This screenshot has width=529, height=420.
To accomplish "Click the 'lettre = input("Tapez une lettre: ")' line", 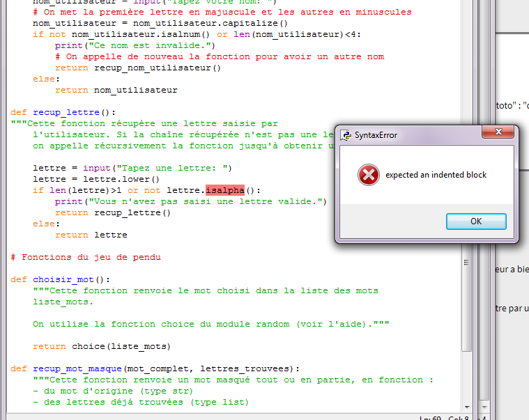I will pyautogui.click(x=132, y=168).
